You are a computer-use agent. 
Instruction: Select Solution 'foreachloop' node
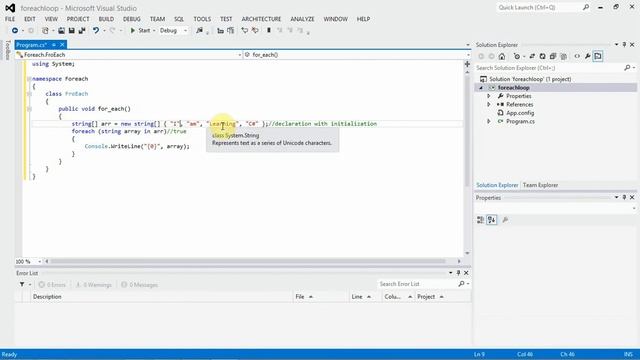(530, 79)
